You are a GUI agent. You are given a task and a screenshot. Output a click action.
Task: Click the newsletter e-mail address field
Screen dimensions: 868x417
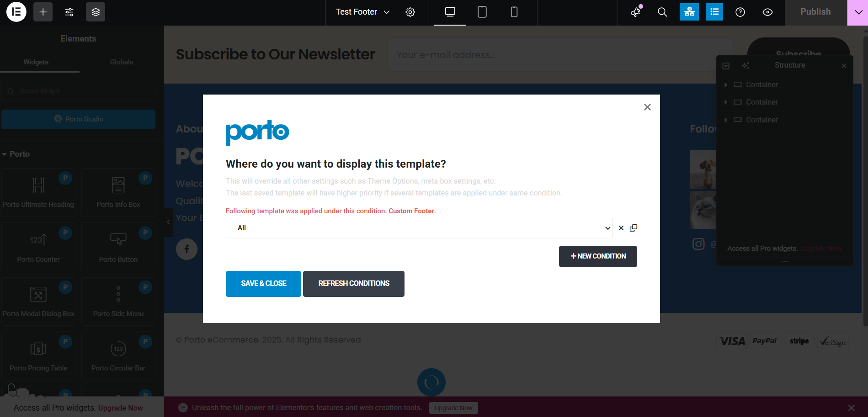coord(560,55)
